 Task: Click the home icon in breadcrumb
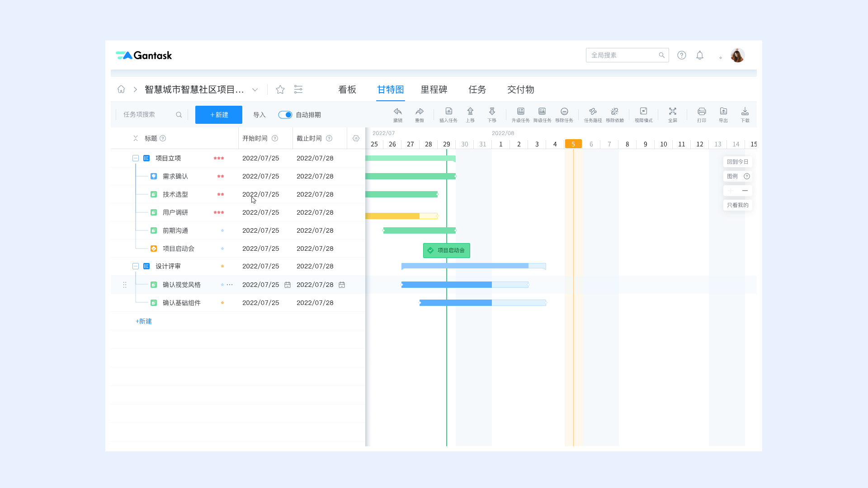(121, 89)
